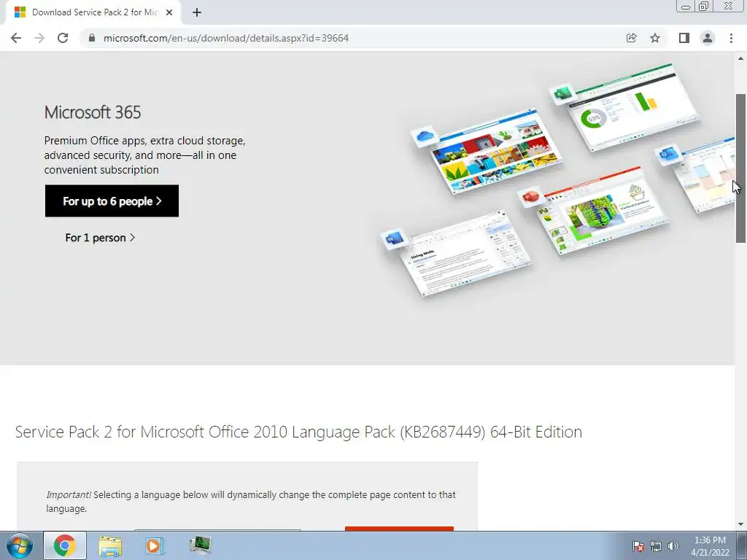Open the Windows Start menu orb
Viewport: 747px width, 560px height.
pyautogui.click(x=20, y=545)
